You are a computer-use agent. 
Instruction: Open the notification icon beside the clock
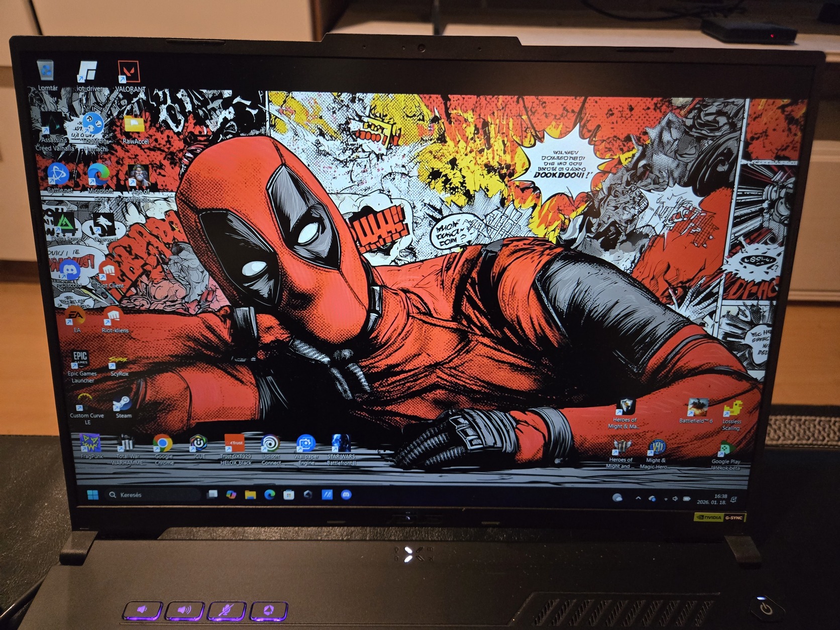pyautogui.click(x=734, y=499)
